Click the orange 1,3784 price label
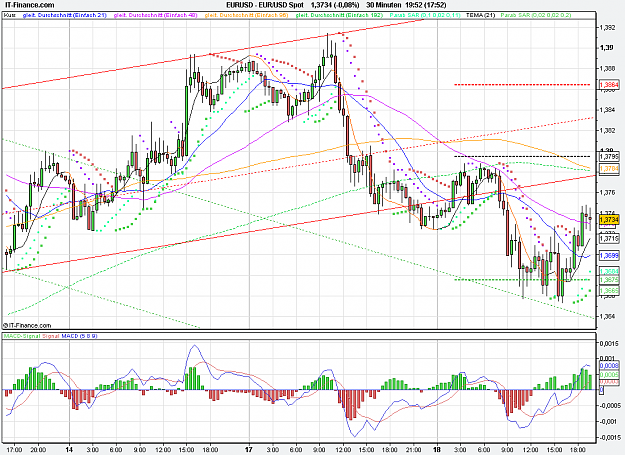The image size is (625, 455). point(609,169)
